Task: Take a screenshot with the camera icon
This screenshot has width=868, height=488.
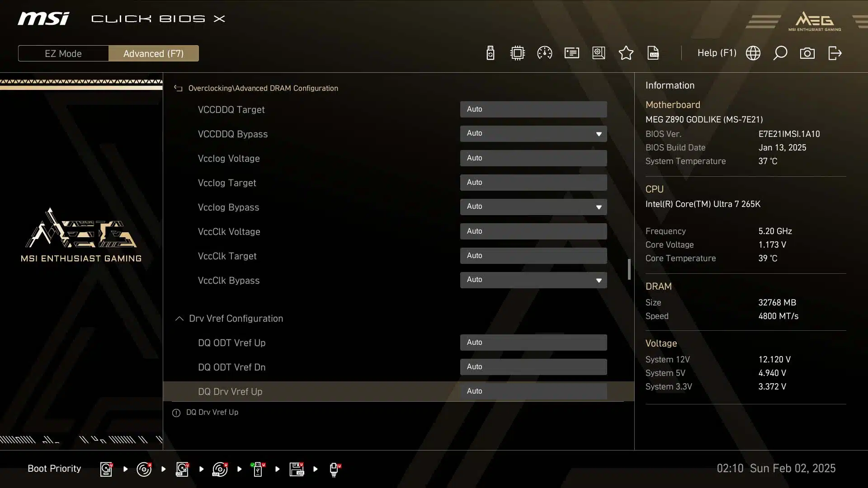Action: [x=807, y=53]
